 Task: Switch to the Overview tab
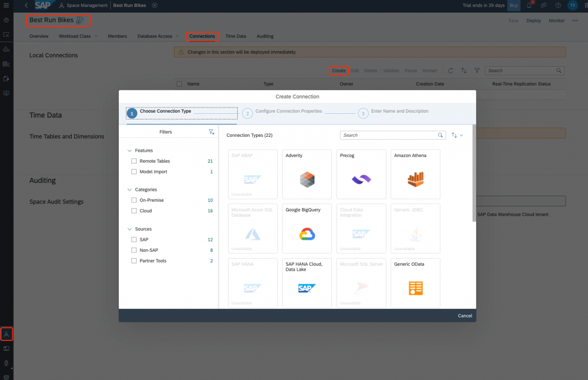point(38,36)
